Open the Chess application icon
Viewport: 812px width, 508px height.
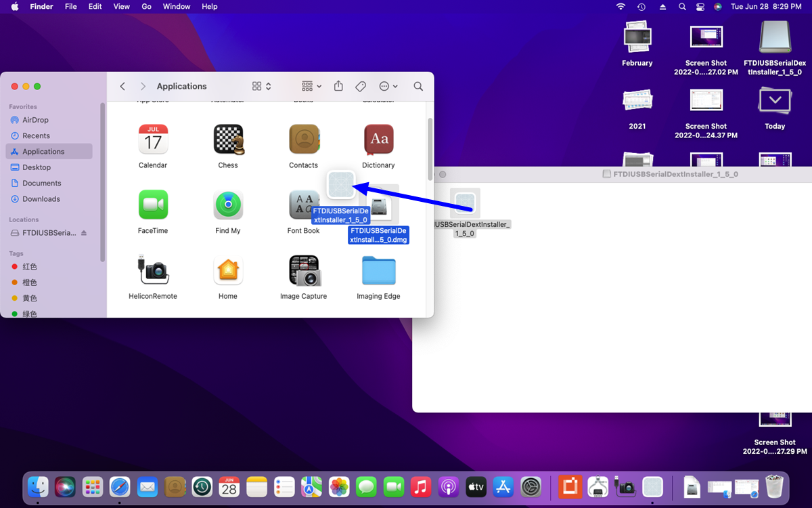228,140
